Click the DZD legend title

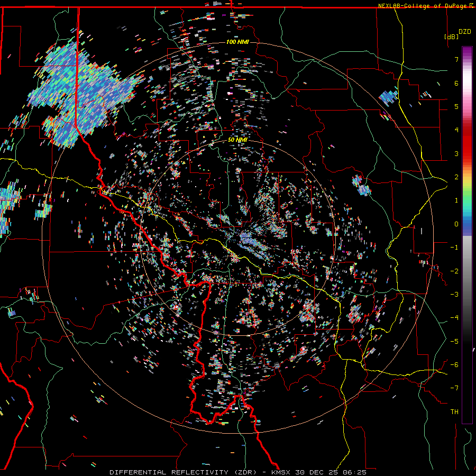[x=465, y=32]
